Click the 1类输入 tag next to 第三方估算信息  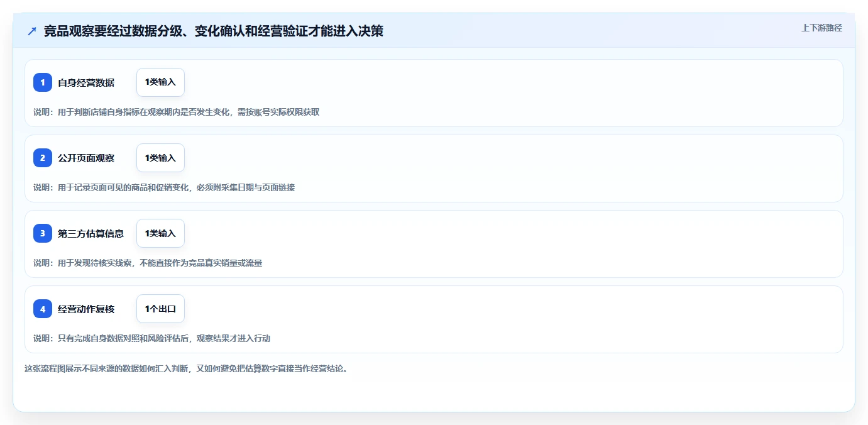tap(160, 233)
